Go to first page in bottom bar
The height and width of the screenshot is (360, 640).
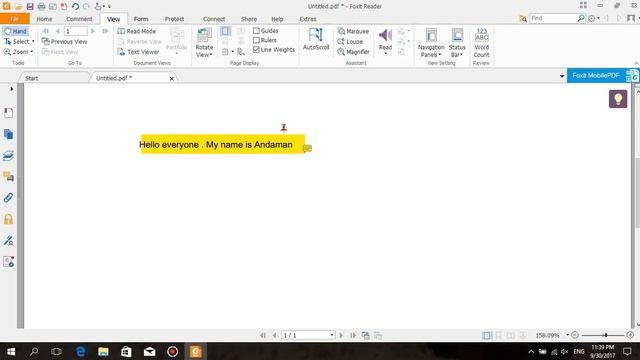[263, 335]
